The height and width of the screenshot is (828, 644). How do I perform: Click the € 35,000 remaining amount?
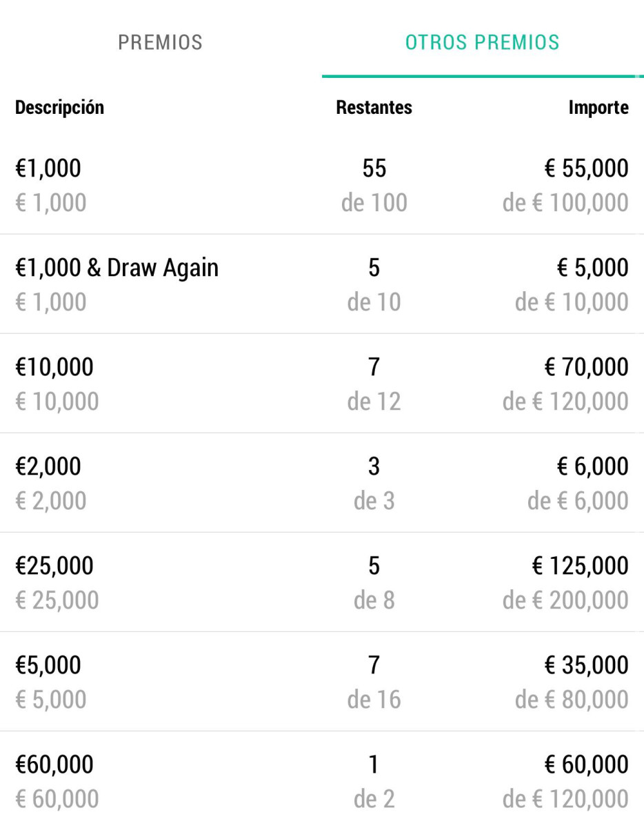[x=585, y=665]
